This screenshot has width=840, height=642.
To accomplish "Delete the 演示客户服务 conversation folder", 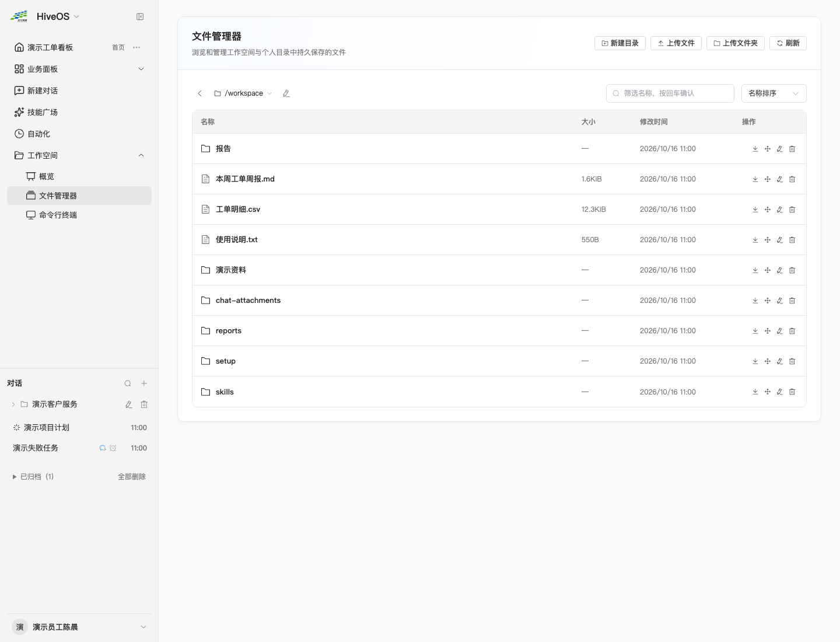I will [x=144, y=404].
